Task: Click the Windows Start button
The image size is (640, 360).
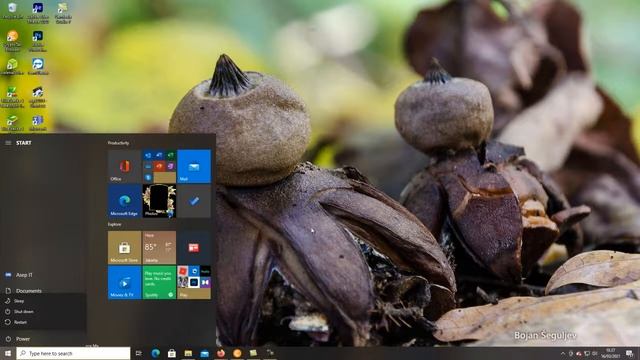Action: (8, 353)
